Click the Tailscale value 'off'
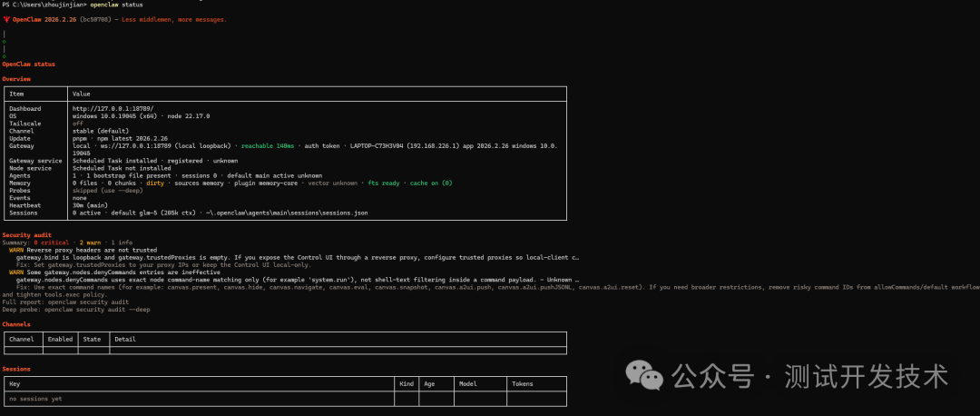Screen dimensions: 980x416 pyautogui.click(x=77, y=124)
